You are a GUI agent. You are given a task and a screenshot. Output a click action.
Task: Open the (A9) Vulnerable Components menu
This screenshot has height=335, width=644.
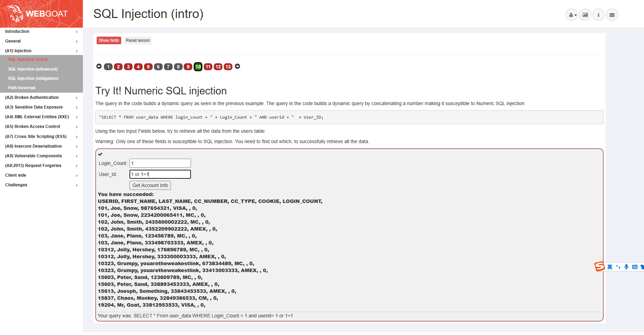[41, 156]
